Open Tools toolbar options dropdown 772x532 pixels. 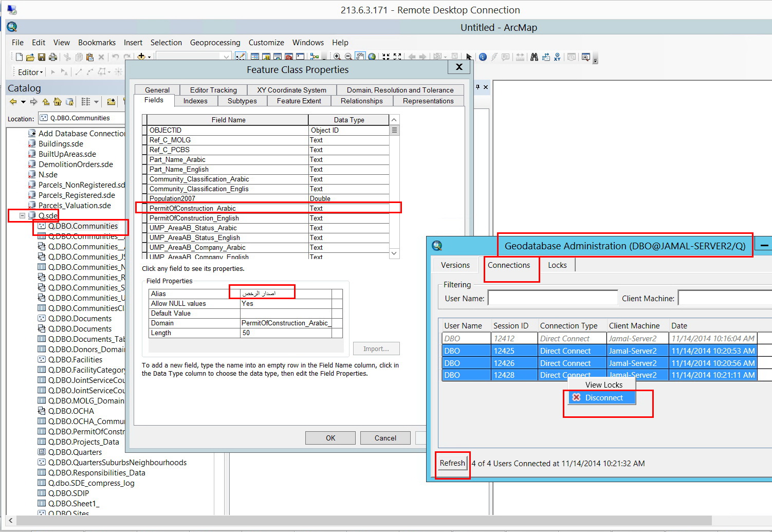point(595,59)
